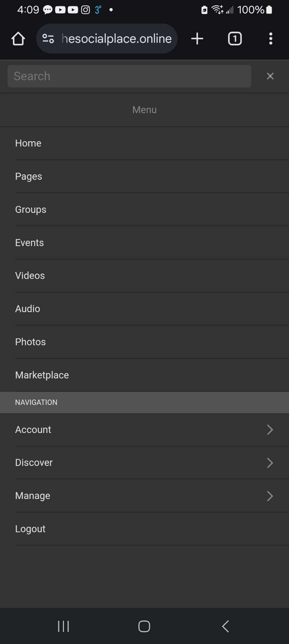Expand the Account submenu chevron
This screenshot has height=644, width=289.
[270, 430]
